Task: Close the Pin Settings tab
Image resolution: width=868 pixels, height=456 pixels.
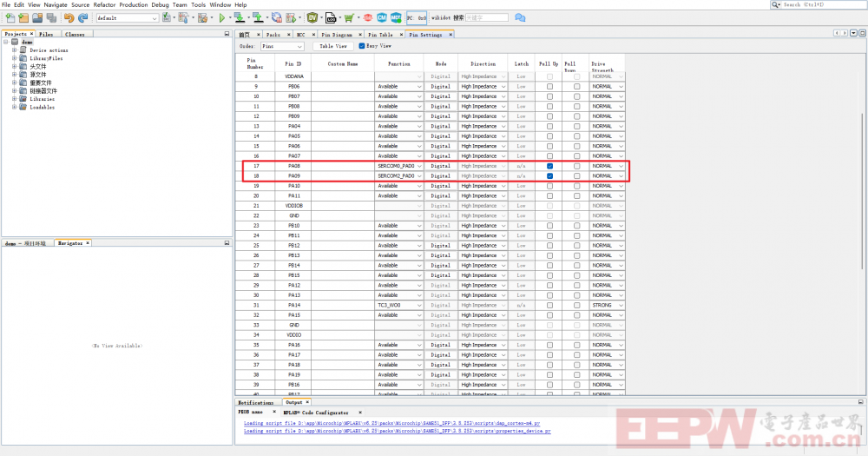Action: (450, 35)
